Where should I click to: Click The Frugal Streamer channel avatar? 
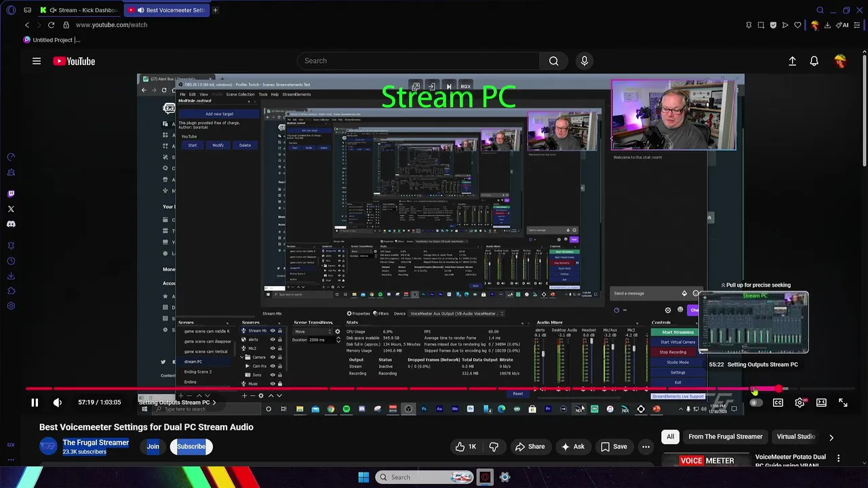(x=48, y=447)
